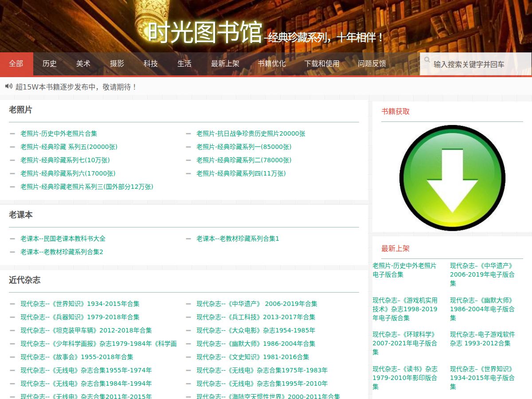This screenshot has width=532, height=399.
Task: Open the 摄影 category menu
Action: tap(117, 64)
